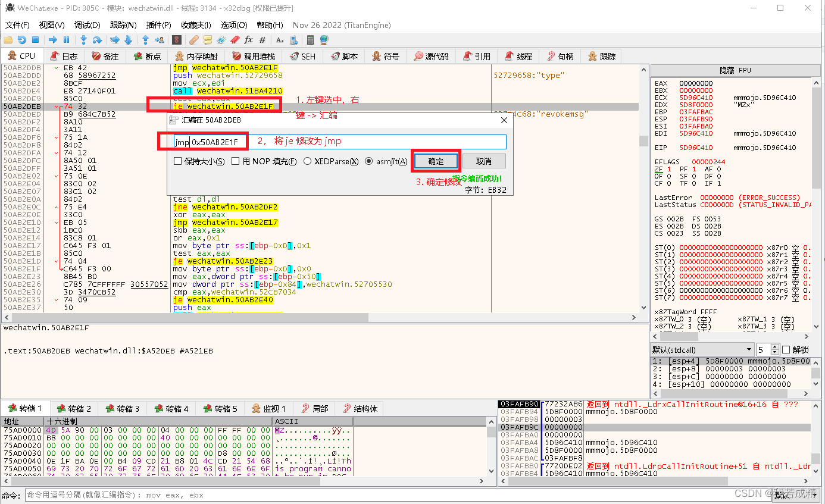Open the 视图(V) menu

[x=52, y=25]
